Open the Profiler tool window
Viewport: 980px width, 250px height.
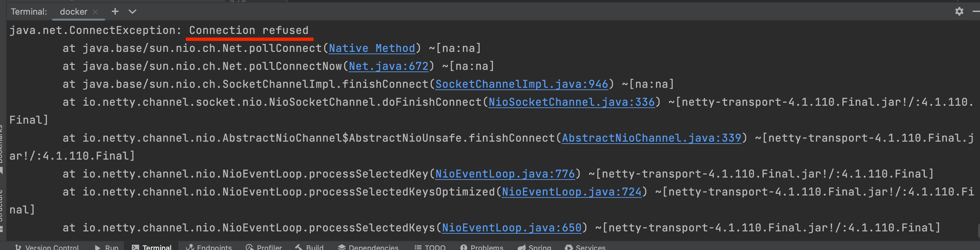(264, 247)
